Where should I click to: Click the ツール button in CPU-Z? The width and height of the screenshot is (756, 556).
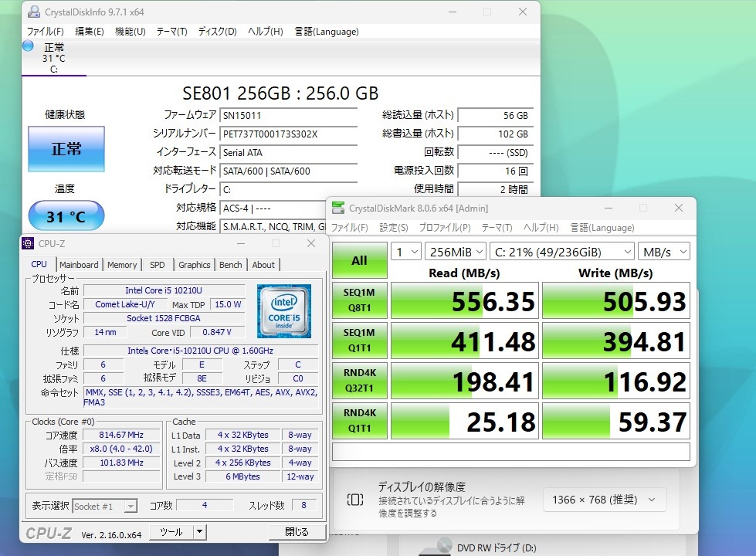pyautogui.click(x=171, y=532)
